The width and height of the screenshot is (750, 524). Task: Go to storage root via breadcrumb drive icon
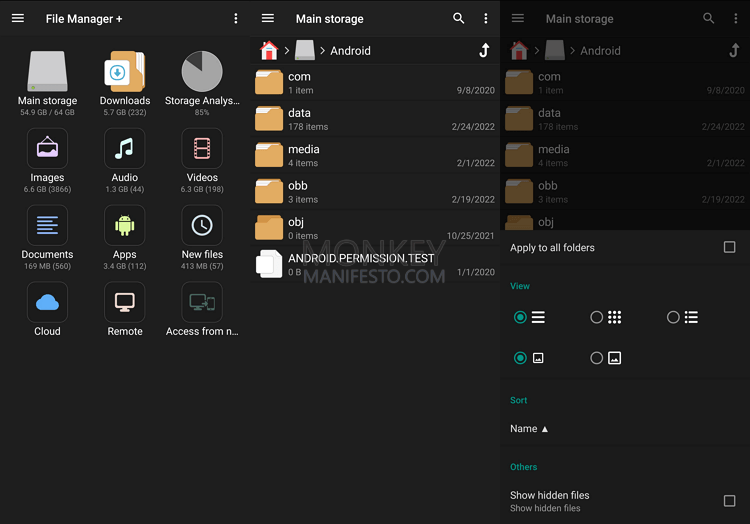(305, 50)
